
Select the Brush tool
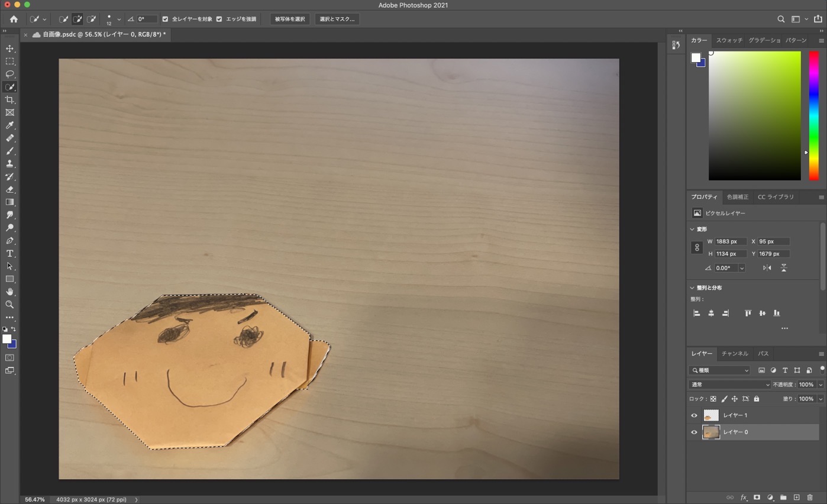pos(9,151)
